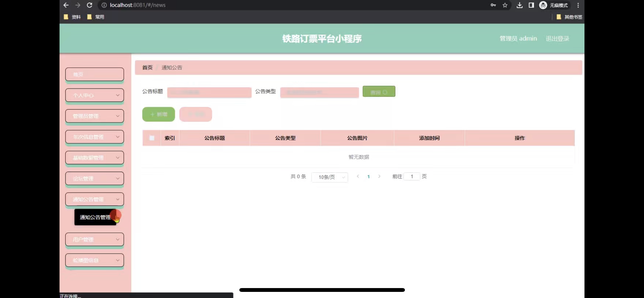Expand the 用户管理 sidebar menu
This screenshot has width=644, height=298.
point(94,239)
